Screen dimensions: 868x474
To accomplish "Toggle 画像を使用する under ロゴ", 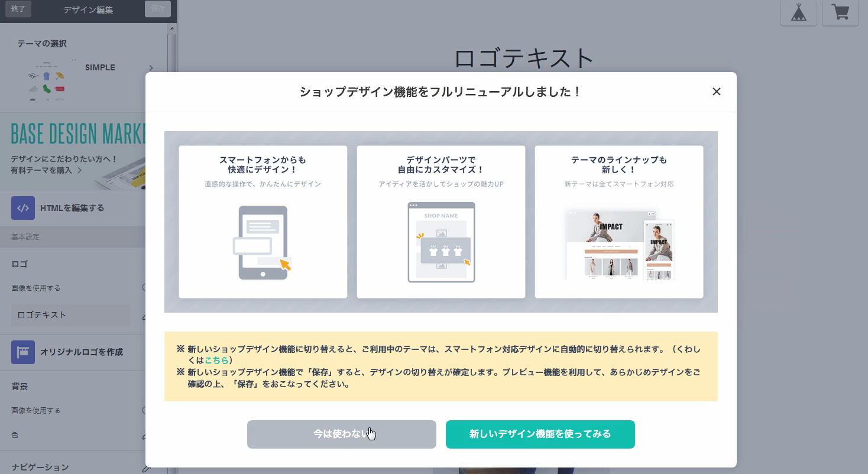I will pos(144,288).
